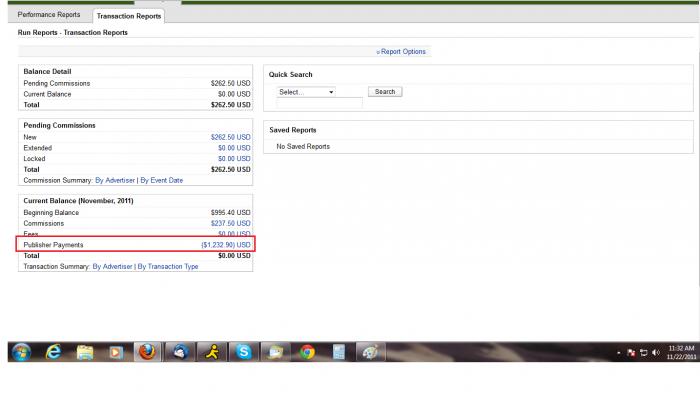
Task: Open the Windows Start menu orb
Action: (21, 352)
